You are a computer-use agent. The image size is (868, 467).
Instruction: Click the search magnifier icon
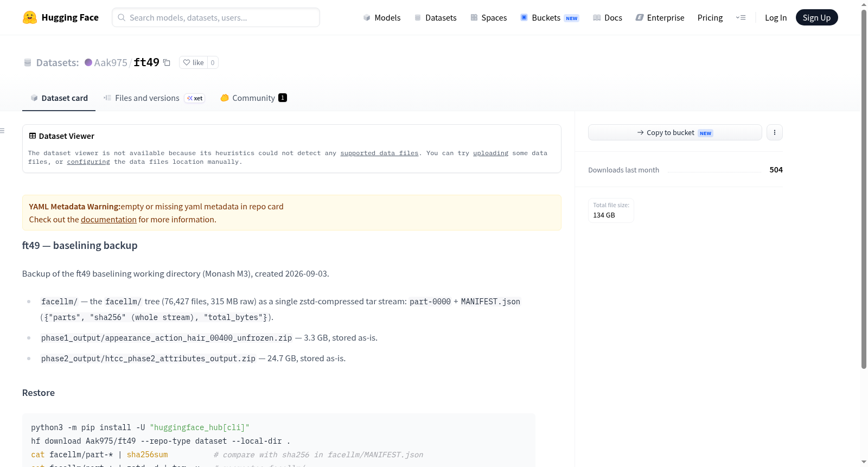122,17
